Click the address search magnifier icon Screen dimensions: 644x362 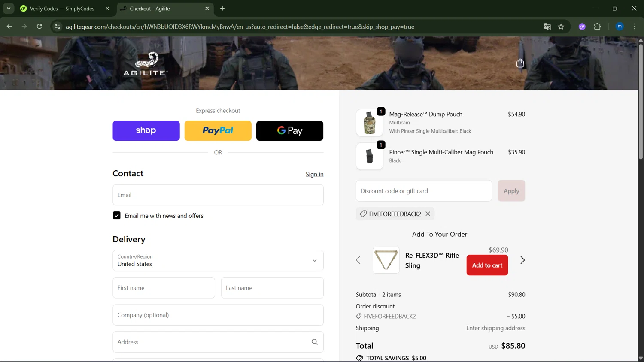pyautogui.click(x=314, y=342)
